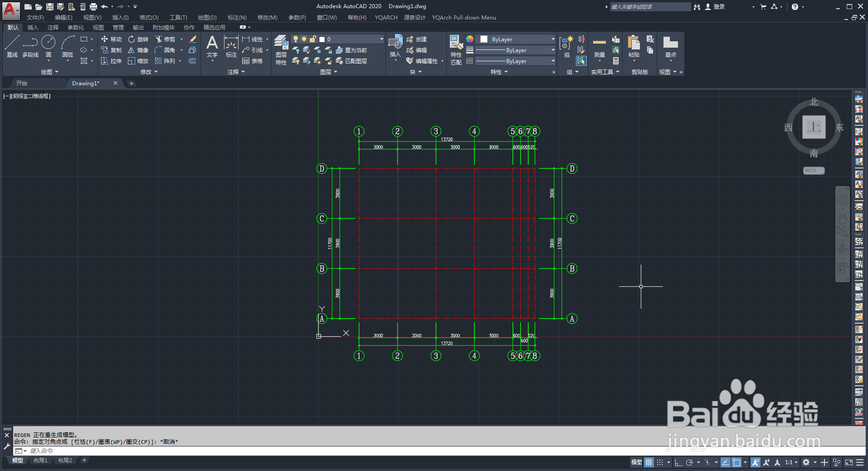
Task: Open the YQARCH menu
Action: pyautogui.click(x=386, y=18)
